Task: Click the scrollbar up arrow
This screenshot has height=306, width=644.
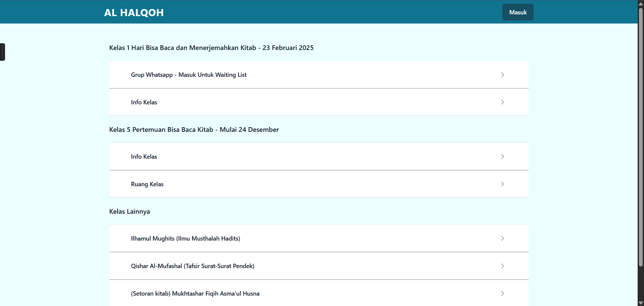Action: [641, 3]
